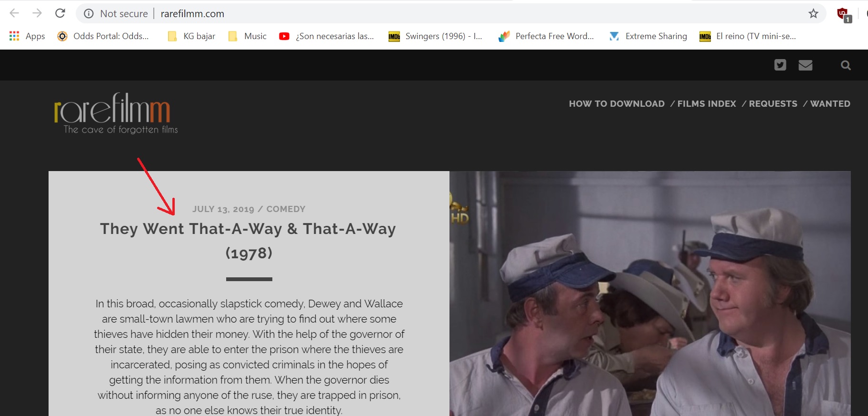
Task: Open 'They Went That-A-Way & That-A-Way' title
Action: [248, 241]
